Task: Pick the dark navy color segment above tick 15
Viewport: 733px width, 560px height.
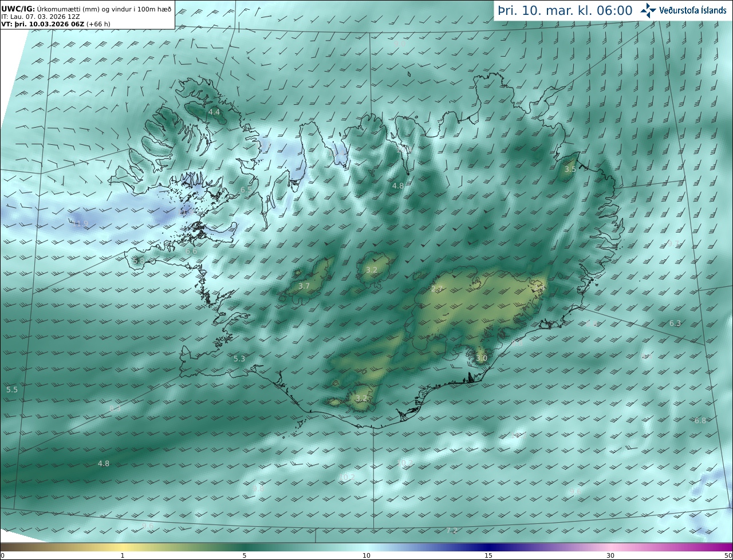Action: [488, 547]
